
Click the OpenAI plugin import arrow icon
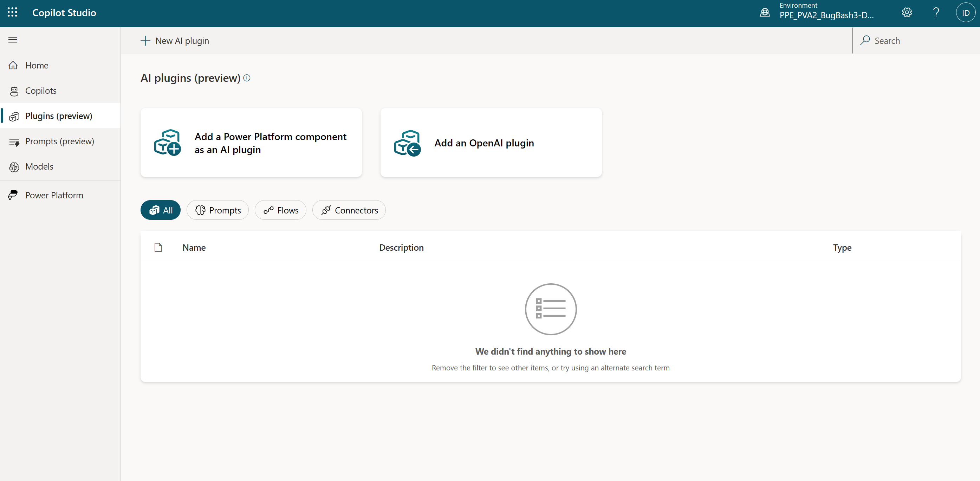pyautogui.click(x=408, y=143)
